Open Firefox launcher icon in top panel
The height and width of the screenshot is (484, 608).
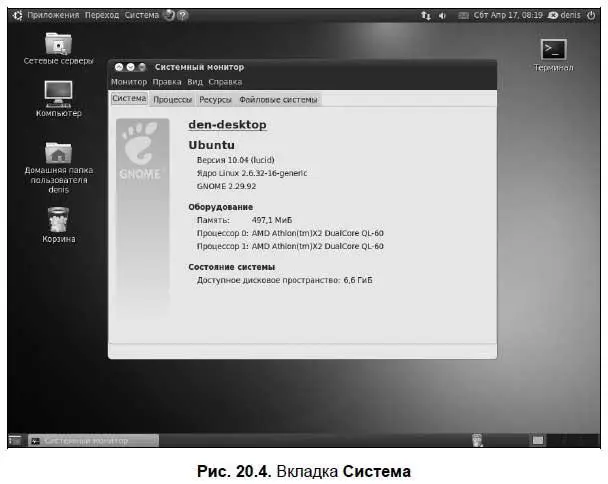pos(169,15)
